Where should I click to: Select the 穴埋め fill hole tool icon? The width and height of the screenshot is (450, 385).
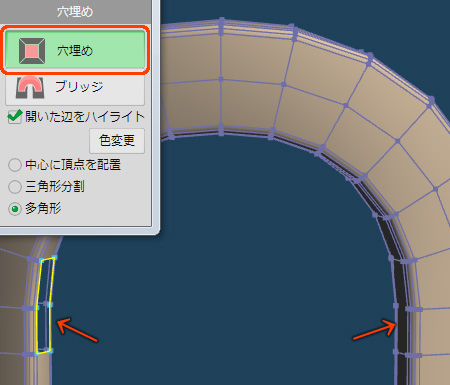32,51
